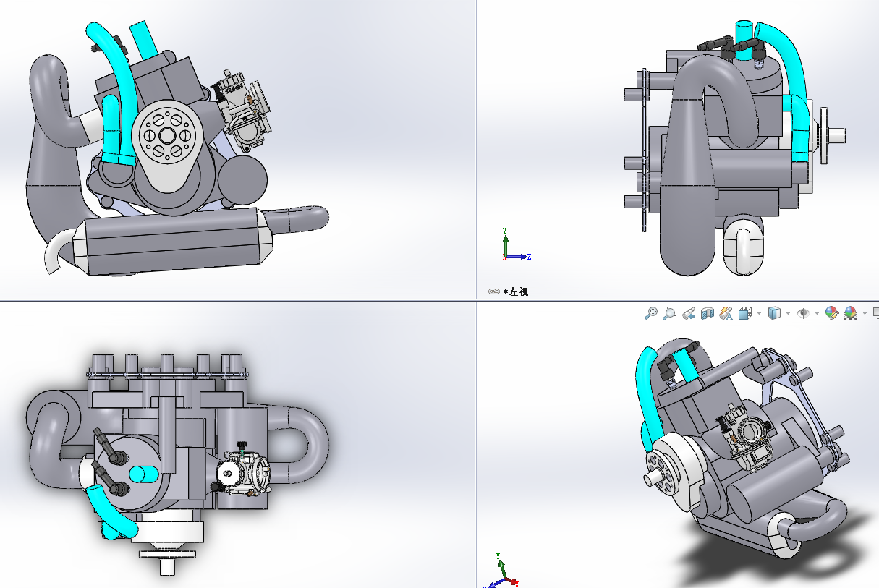
Task: Click the Display Style shaded cube icon
Action: (774, 313)
